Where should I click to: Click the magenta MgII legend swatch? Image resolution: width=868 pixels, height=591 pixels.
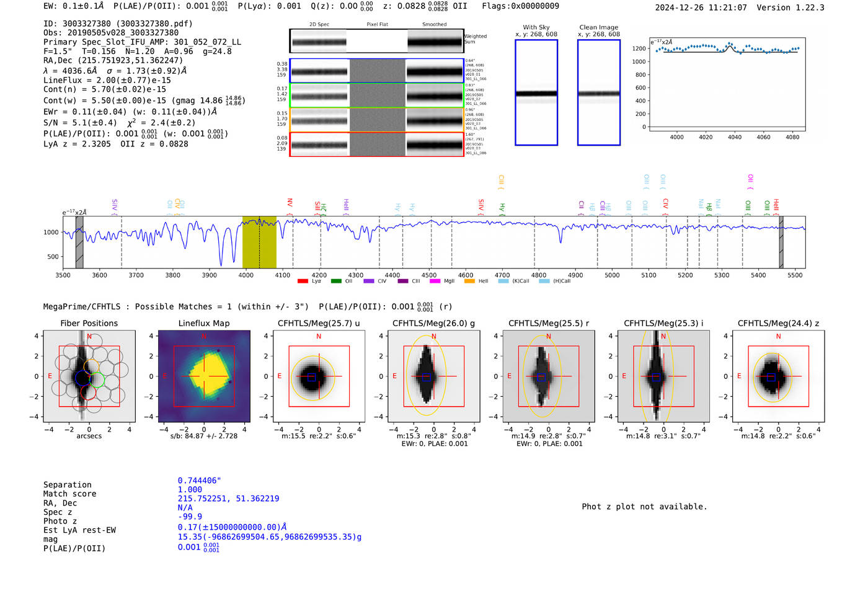435,282
